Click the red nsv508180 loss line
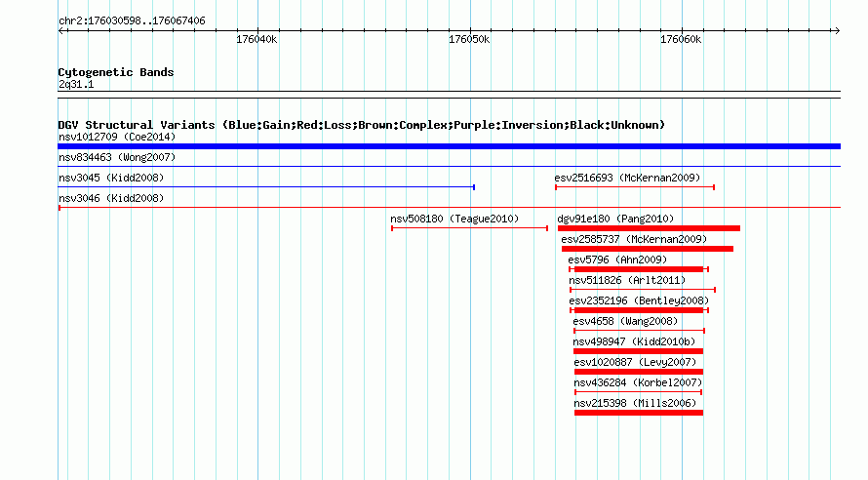The image size is (868, 480). [x=469, y=228]
